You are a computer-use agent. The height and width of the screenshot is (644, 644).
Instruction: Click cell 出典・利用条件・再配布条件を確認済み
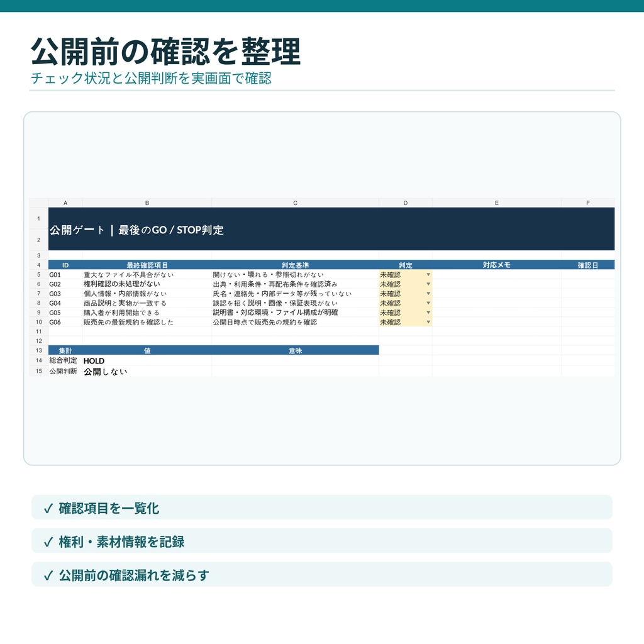[295, 284]
